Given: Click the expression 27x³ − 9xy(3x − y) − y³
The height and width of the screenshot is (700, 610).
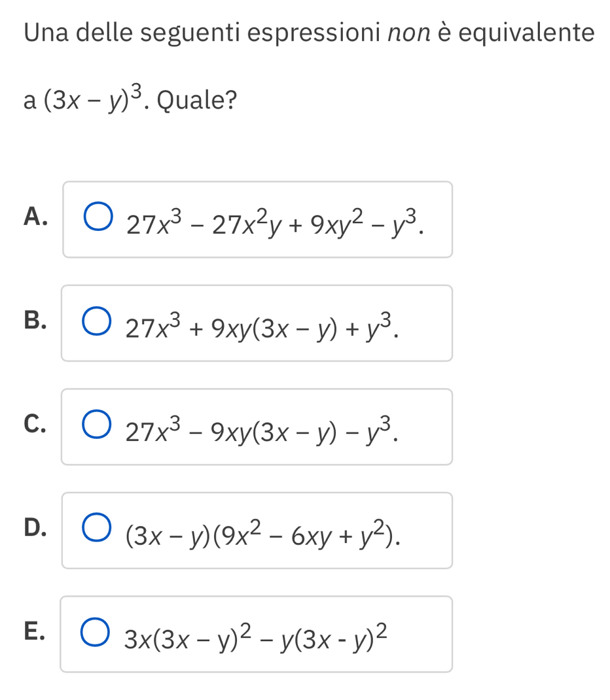Looking at the screenshot, I should point(262,430).
